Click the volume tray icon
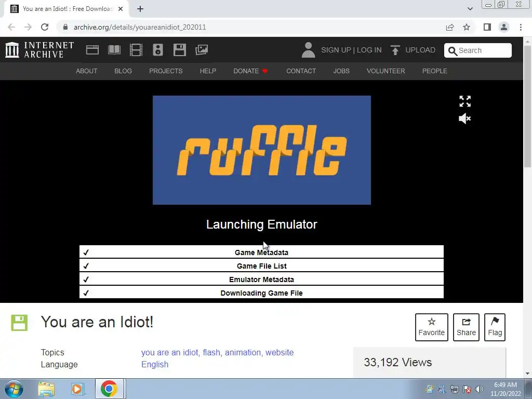 [480, 389]
